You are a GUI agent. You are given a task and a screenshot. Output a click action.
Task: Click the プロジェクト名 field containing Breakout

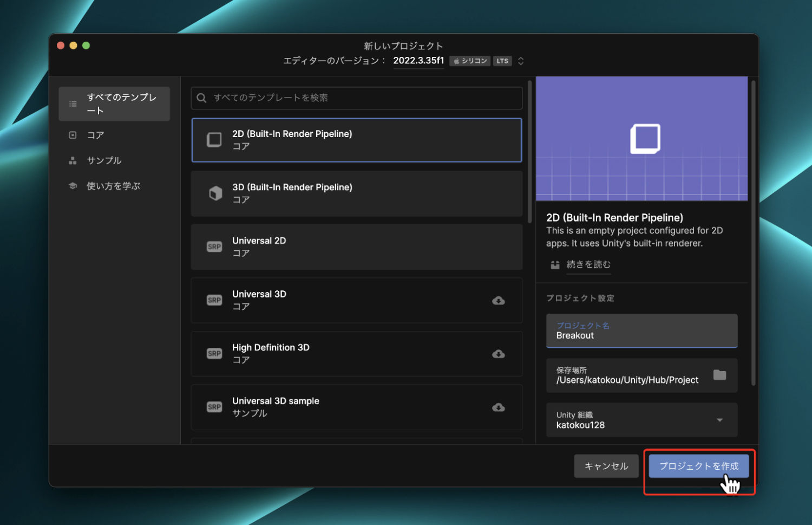(x=641, y=330)
